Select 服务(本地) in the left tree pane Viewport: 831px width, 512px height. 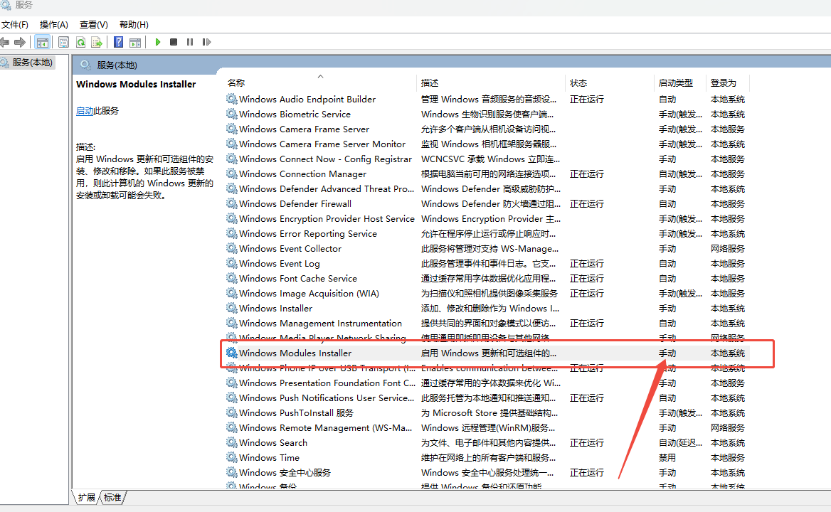pyautogui.click(x=32, y=63)
